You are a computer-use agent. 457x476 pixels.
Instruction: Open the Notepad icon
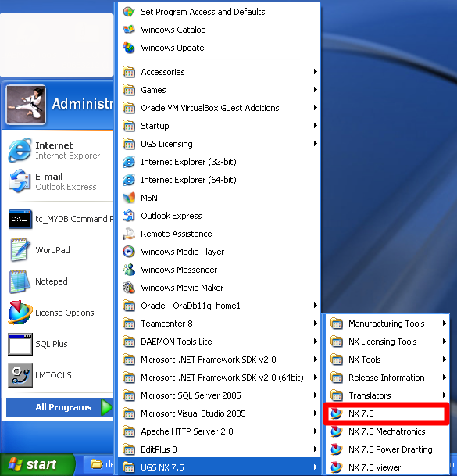point(20,281)
